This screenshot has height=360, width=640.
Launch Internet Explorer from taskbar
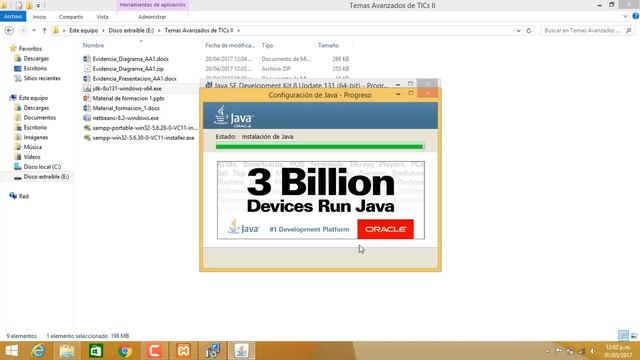(38, 351)
